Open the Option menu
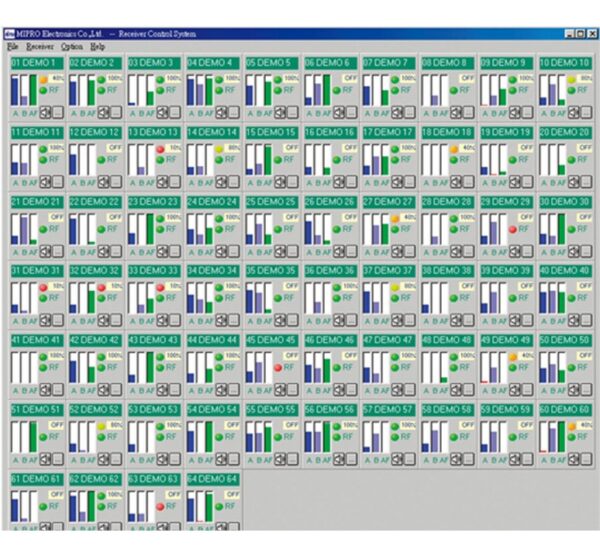600x550 pixels. tap(72, 47)
